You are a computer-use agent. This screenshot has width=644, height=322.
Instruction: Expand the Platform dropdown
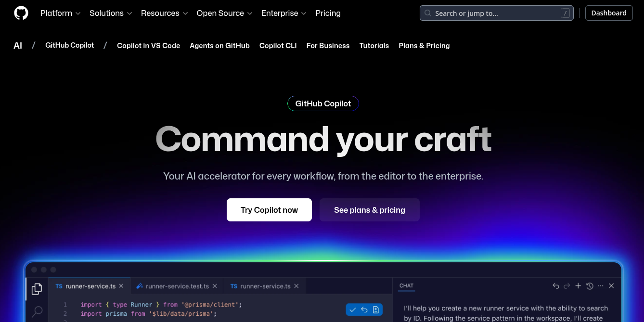point(60,13)
